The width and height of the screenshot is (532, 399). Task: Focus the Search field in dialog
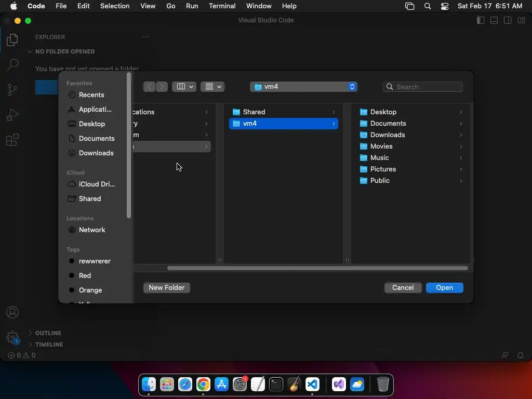423,87
